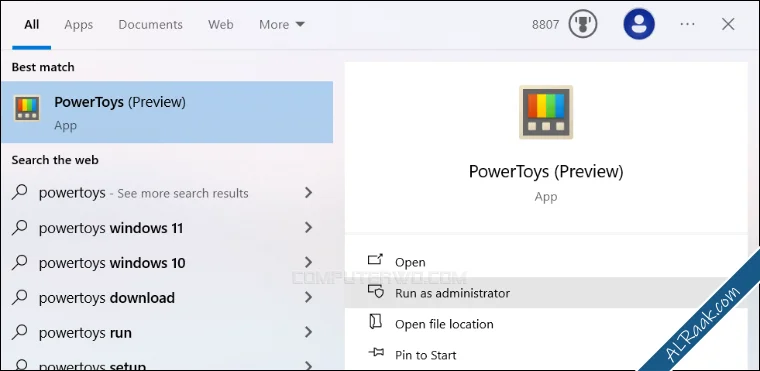Click magnifier icon beside powertoys download
The height and width of the screenshot is (371, 760).
click(x=19, y=297)
